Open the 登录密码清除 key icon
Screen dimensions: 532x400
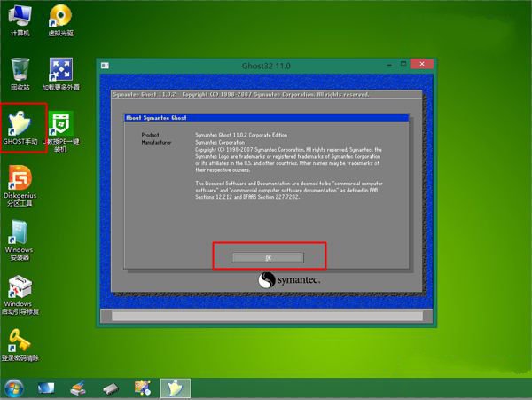point(20,345)
